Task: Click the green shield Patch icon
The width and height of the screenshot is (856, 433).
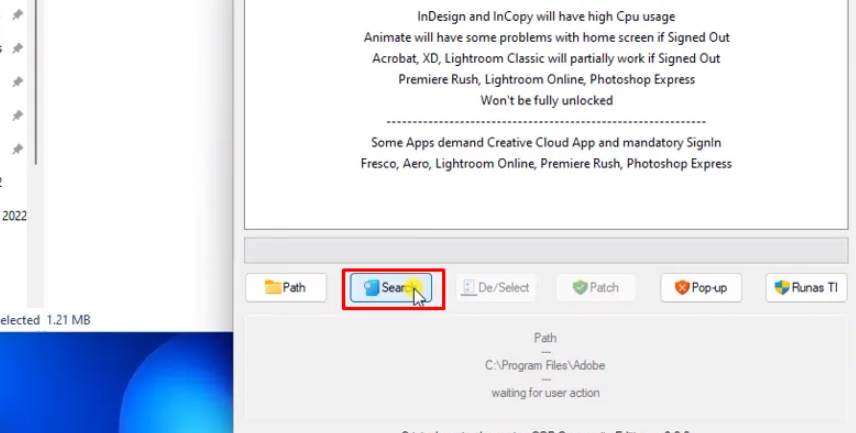Action: [579, 288]
